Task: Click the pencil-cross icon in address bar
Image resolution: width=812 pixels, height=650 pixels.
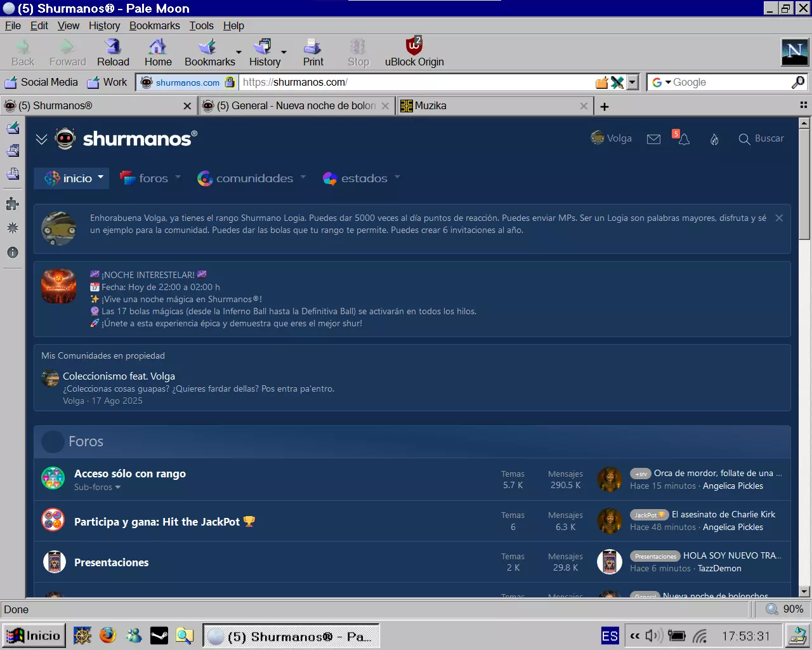Action: [617, 83]
